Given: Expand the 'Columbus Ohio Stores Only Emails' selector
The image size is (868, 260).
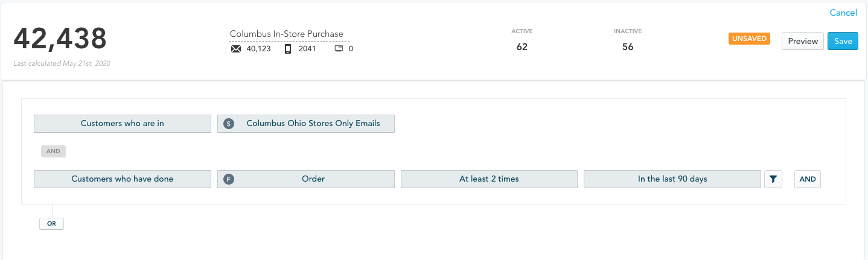Looking at the screenshot, I should pos(313,124).
